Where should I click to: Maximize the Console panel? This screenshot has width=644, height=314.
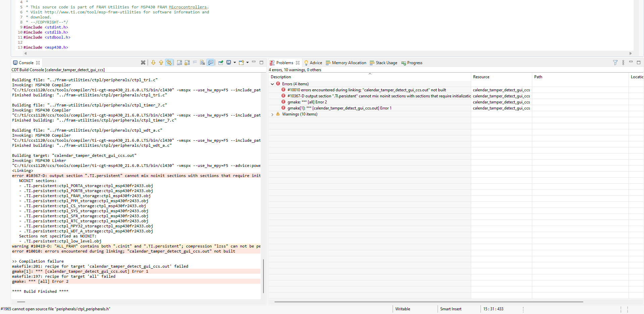[261, 62]
